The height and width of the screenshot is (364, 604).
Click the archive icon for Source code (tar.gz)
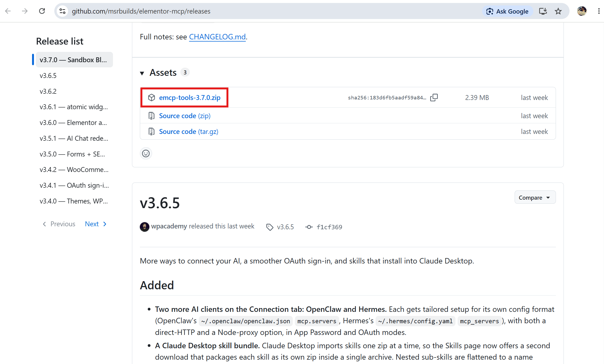152,131
